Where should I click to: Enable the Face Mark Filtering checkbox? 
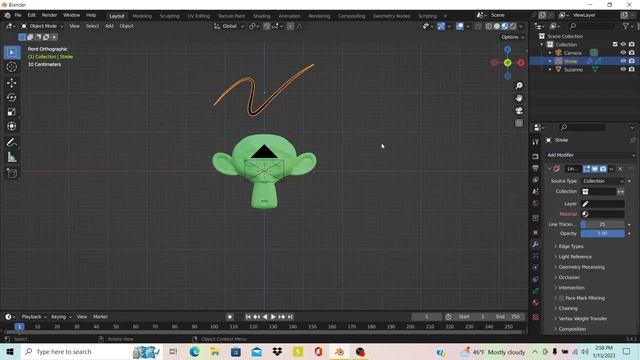point(561,298)
